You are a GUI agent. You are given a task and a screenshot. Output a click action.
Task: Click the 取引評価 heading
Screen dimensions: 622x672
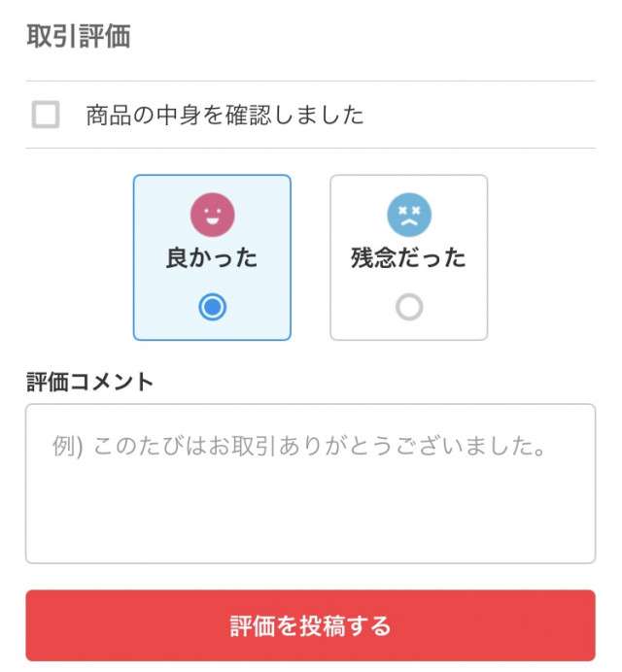click(x=79, y=36)
